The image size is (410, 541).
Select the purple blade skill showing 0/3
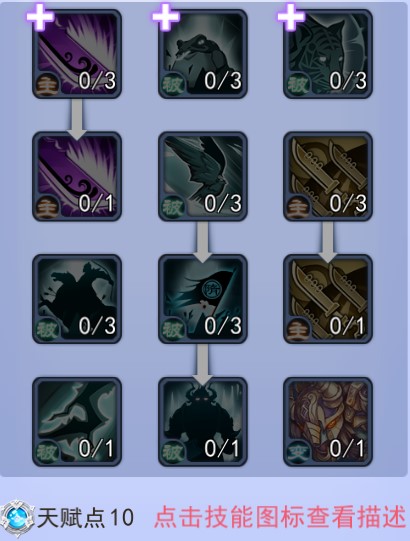coord(77,54)
